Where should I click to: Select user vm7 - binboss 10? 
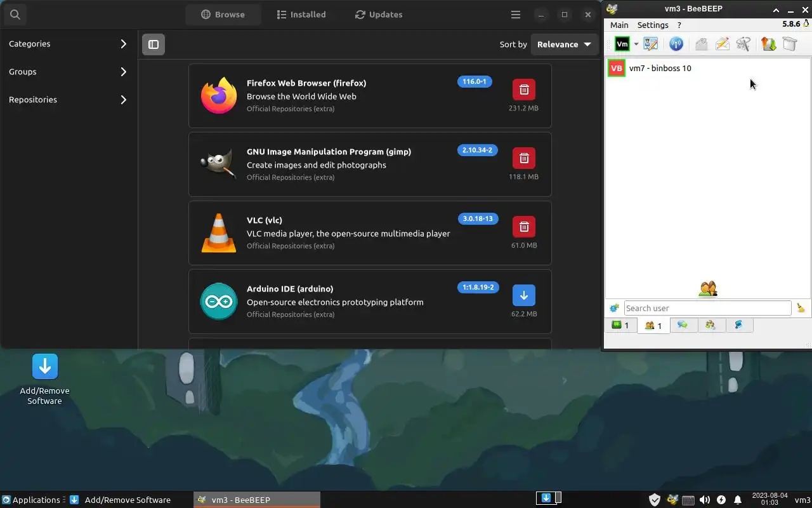[x=707, y=68]
